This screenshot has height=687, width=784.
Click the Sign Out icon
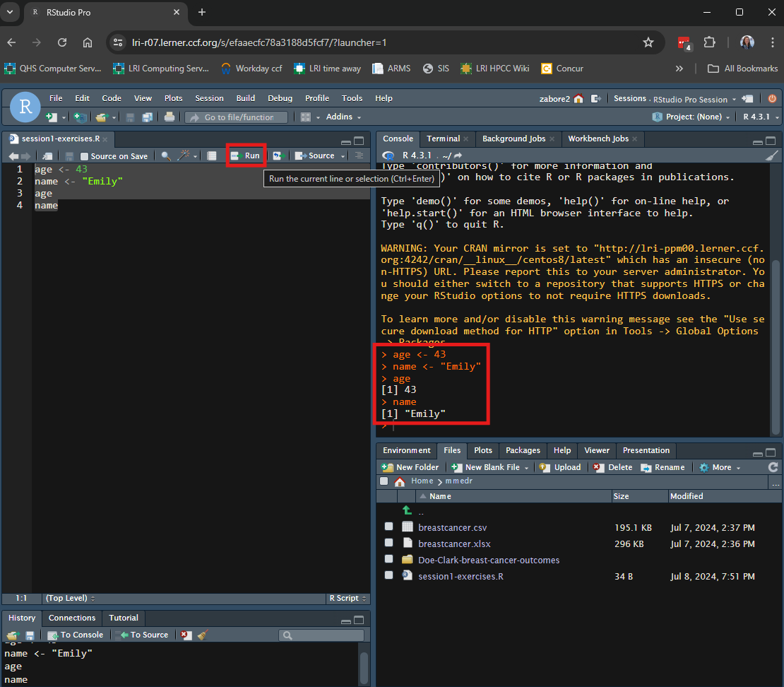(595, 98)
